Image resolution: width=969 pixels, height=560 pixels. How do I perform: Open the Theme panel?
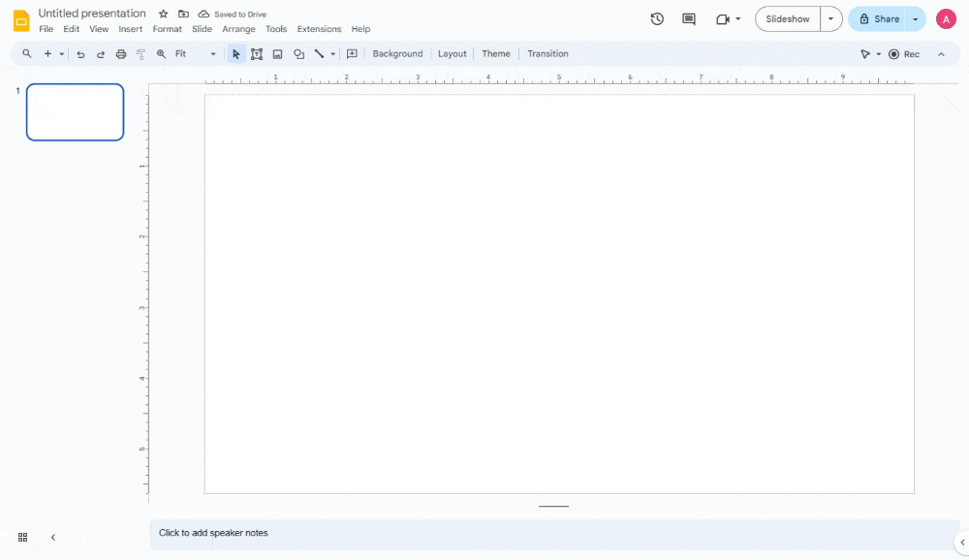click(x=496, y=53)
